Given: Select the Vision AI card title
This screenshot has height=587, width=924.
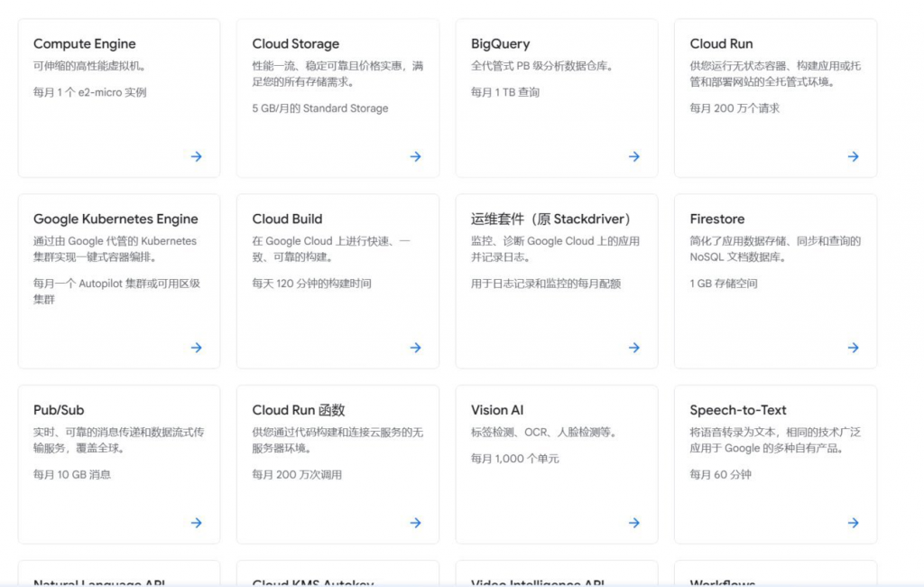Looking at the screenshot, I should tap(497, 410).
